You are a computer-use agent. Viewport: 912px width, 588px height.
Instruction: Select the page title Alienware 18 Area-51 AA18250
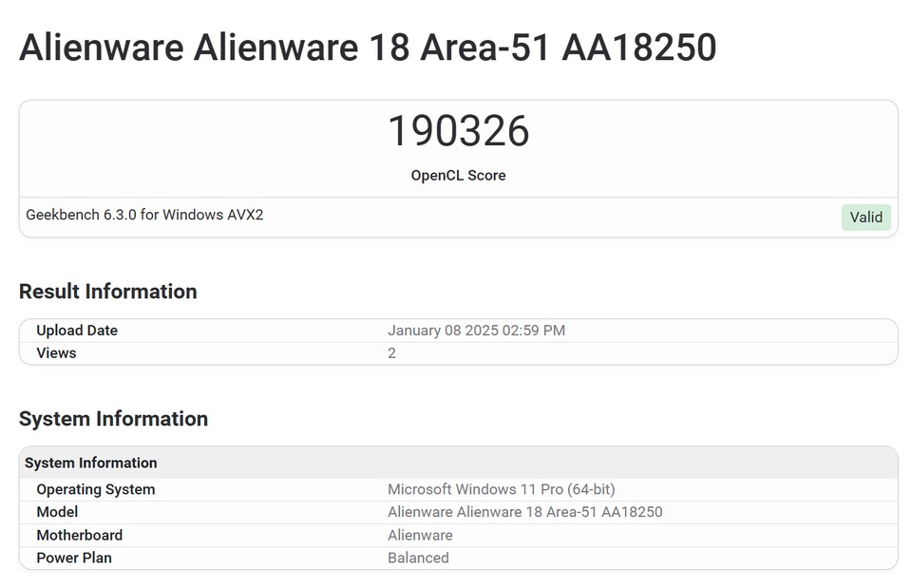(x=368, y=47)
